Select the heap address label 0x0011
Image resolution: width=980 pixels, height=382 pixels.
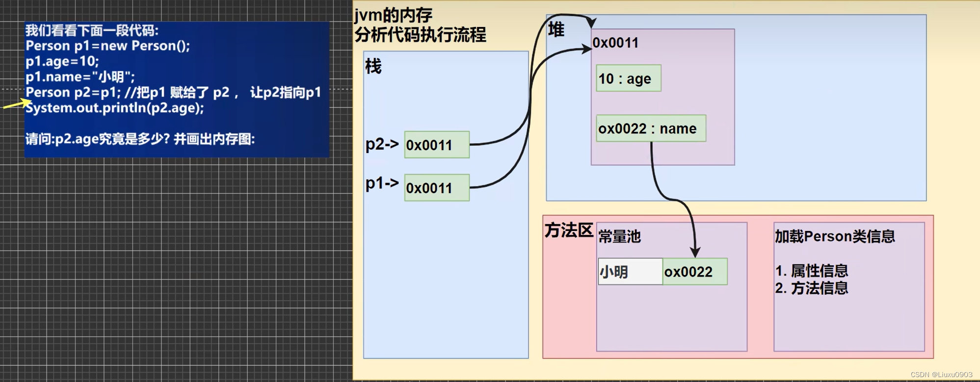(x=615, y=43)
